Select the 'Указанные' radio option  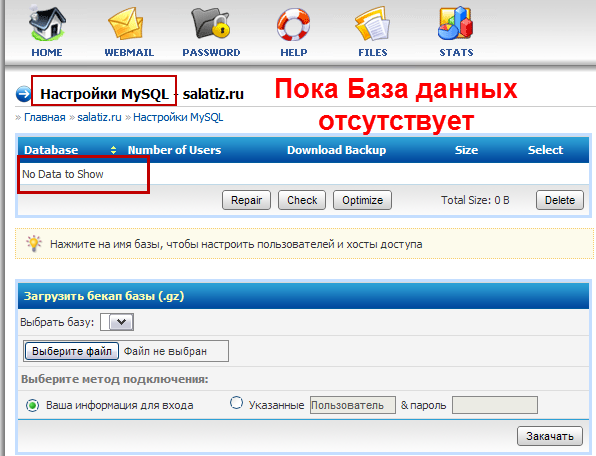pyautogui.click(x=236, y=403)
